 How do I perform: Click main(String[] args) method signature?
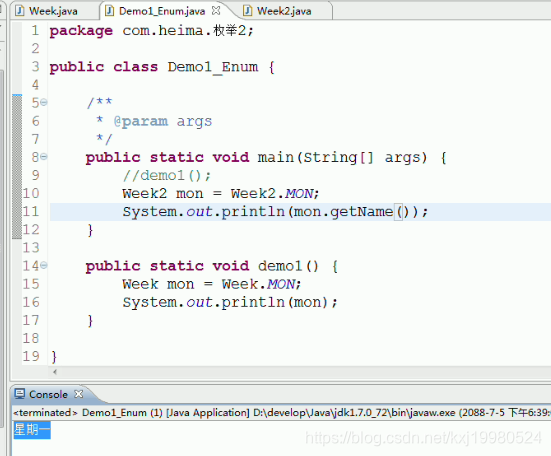[x=342, y=157]
